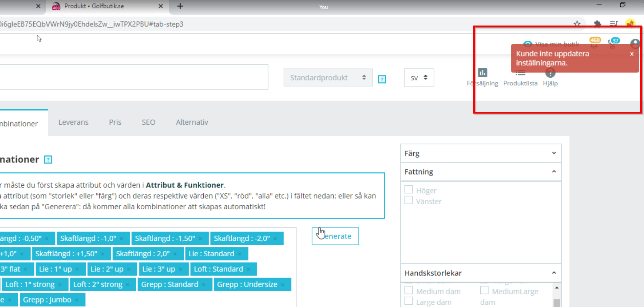Switch to the SEO tab
Image resolution: width=644 pixels, height=307 pixels.
[x=149, y=122]
